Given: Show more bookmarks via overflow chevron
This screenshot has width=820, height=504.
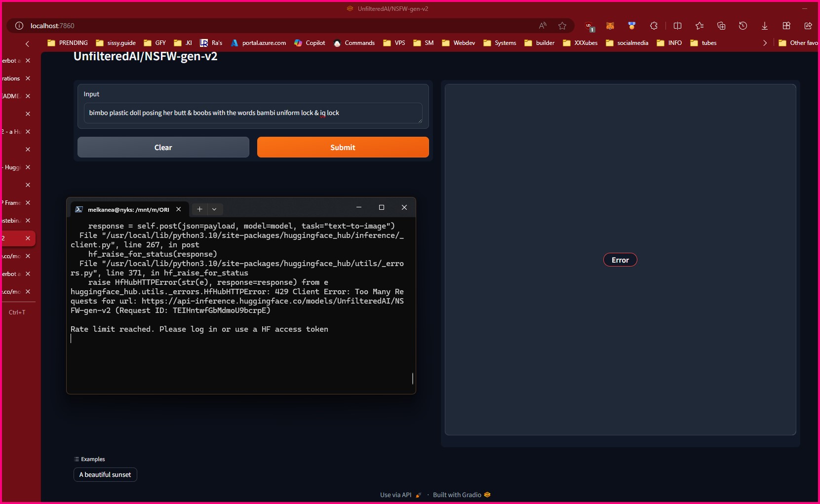Looking at the screenshot, I should coord(765,43).
